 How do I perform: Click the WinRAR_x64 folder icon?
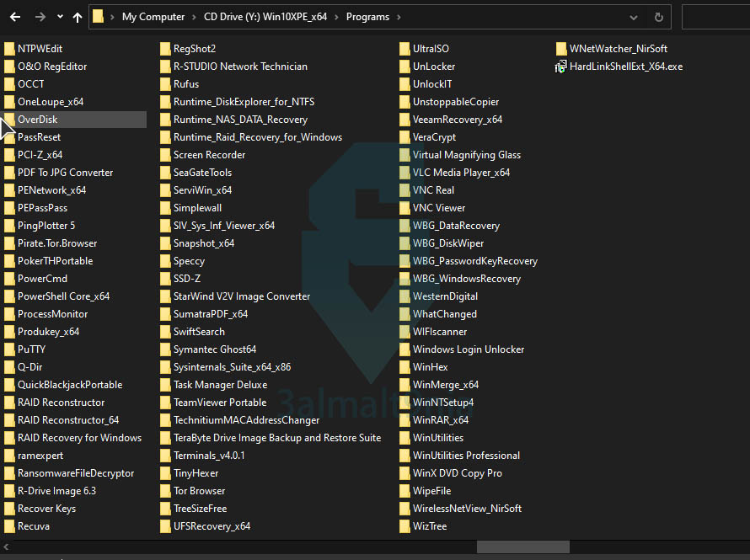(404, 420)
